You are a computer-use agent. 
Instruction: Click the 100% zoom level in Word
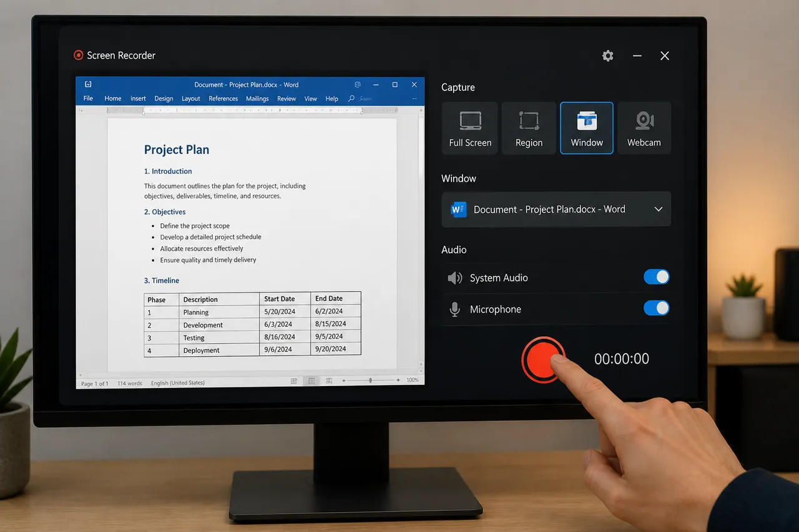pyautogui.click(x=413, y=380)
